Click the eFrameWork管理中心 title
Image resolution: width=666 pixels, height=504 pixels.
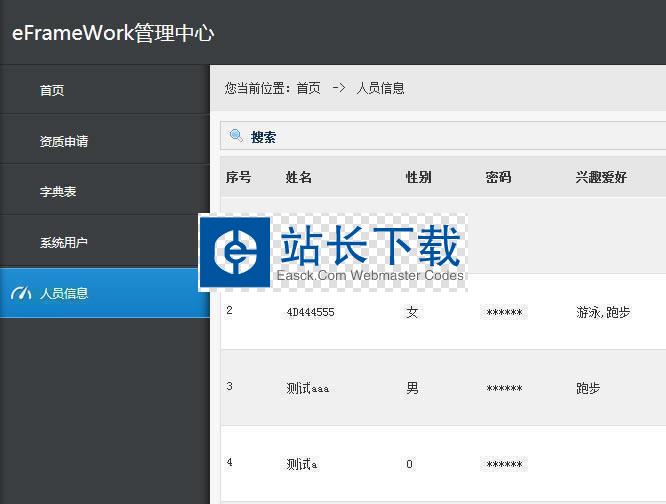[113, 33]
